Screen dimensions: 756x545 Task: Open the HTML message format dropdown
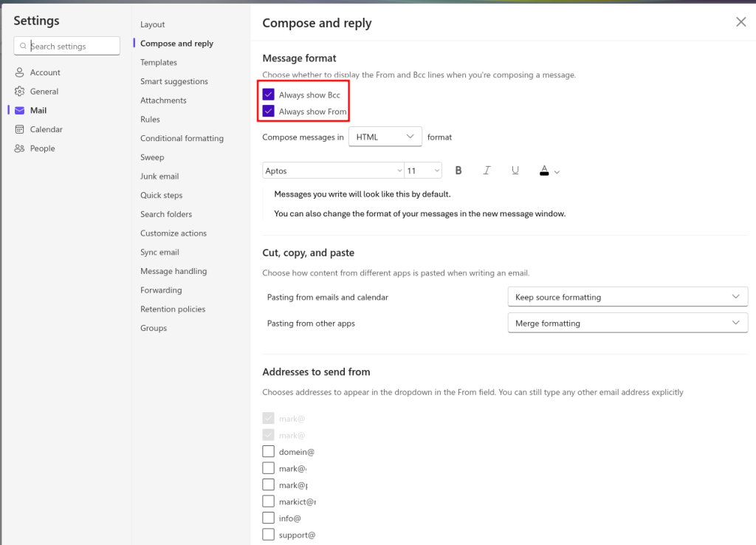[385, 137]
